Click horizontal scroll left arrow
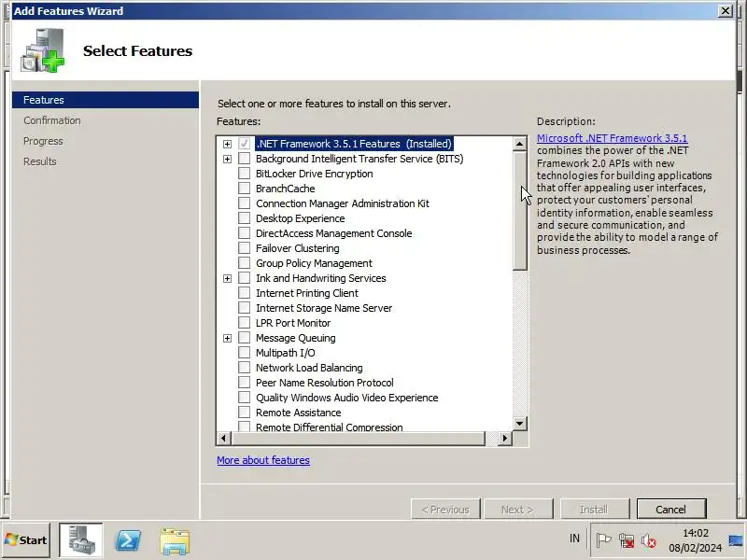The width and height of the screenshot is (747, 560). click(x=223, y=438)
